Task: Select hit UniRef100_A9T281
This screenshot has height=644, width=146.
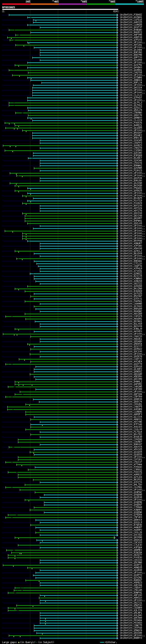Action: [x=131, y=45]
